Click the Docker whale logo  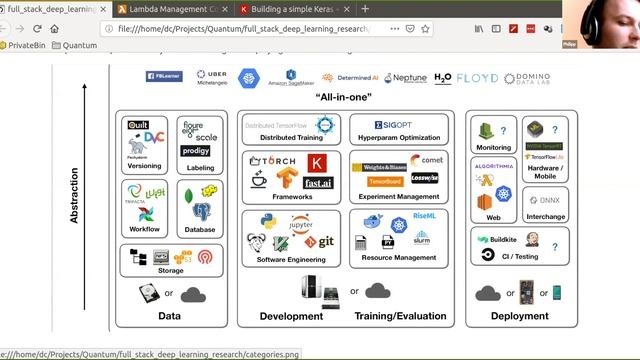coord(373,221)
